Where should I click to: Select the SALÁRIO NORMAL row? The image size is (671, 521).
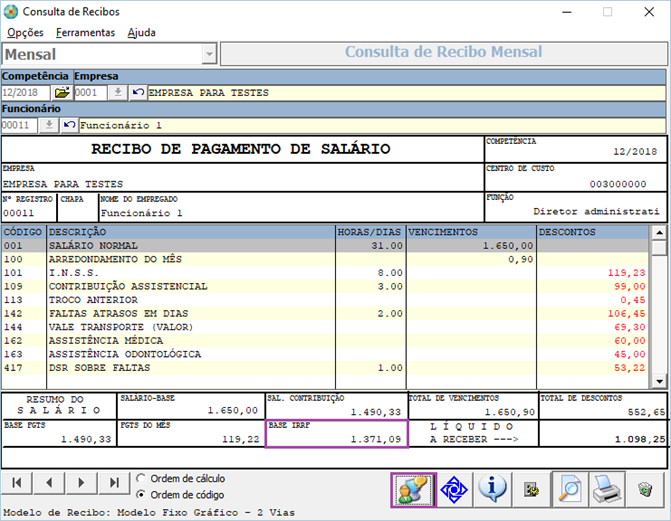tap(325, 246)
